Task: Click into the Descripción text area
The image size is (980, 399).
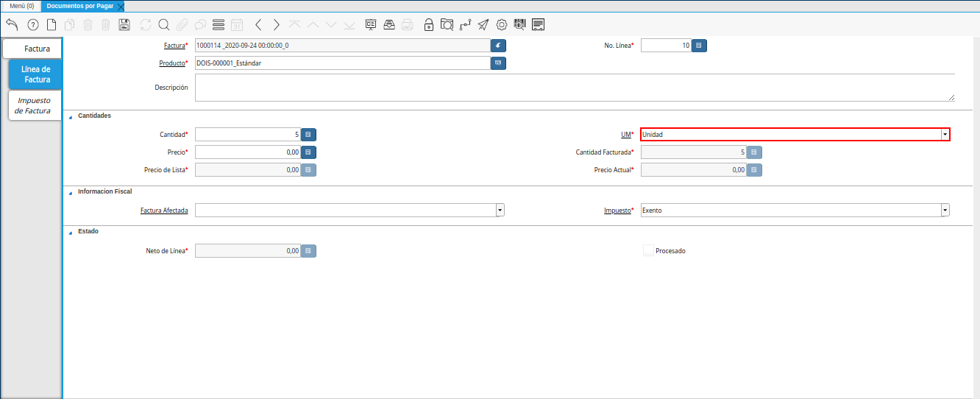Action: click(x=575, y=88)
